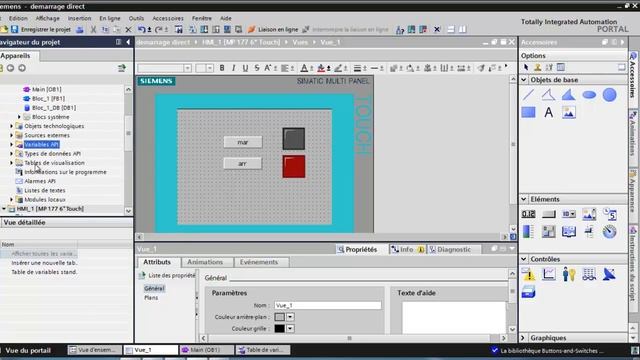
Task: Toggle Italic formatting
Action: [233, 68]
